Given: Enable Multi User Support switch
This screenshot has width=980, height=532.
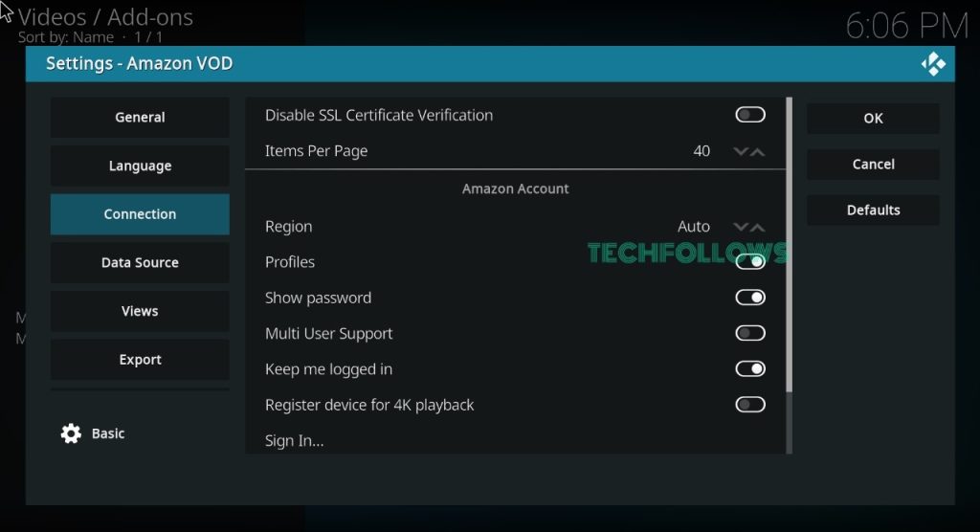Looking at the screenshot, I should point(750,333).
